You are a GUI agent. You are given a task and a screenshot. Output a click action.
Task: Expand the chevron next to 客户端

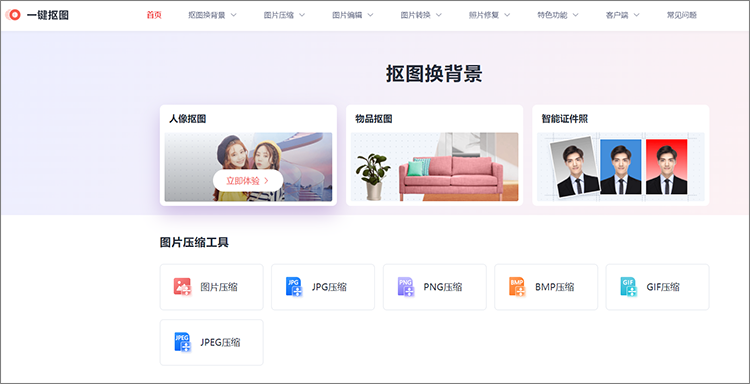[636, 15]
